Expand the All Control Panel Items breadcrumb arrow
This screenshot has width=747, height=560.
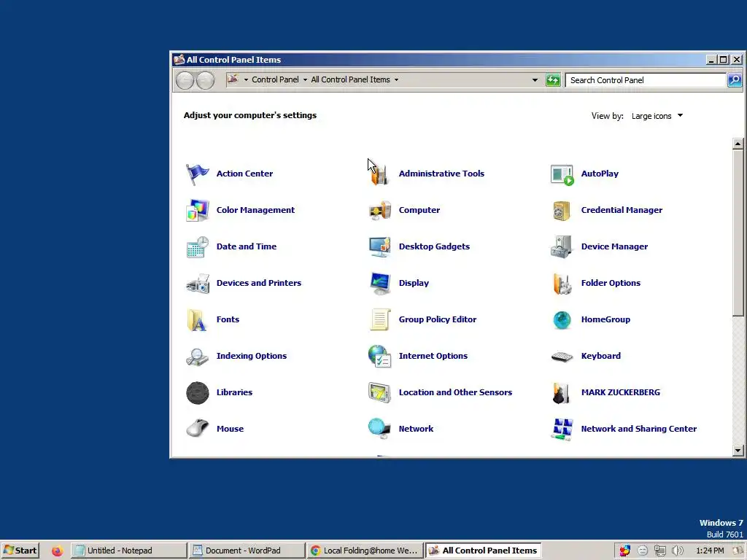pos(396,80)
